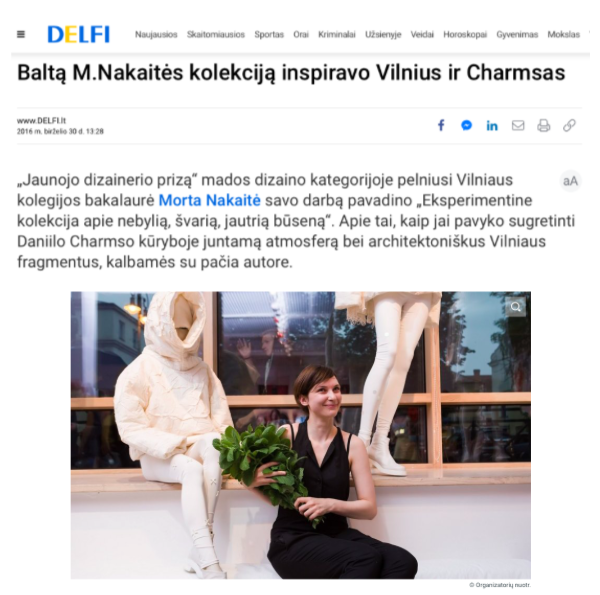Screen dimensions: 600x595
Task: Share article on LinkedIn
Action: click(x=492, y=126)
